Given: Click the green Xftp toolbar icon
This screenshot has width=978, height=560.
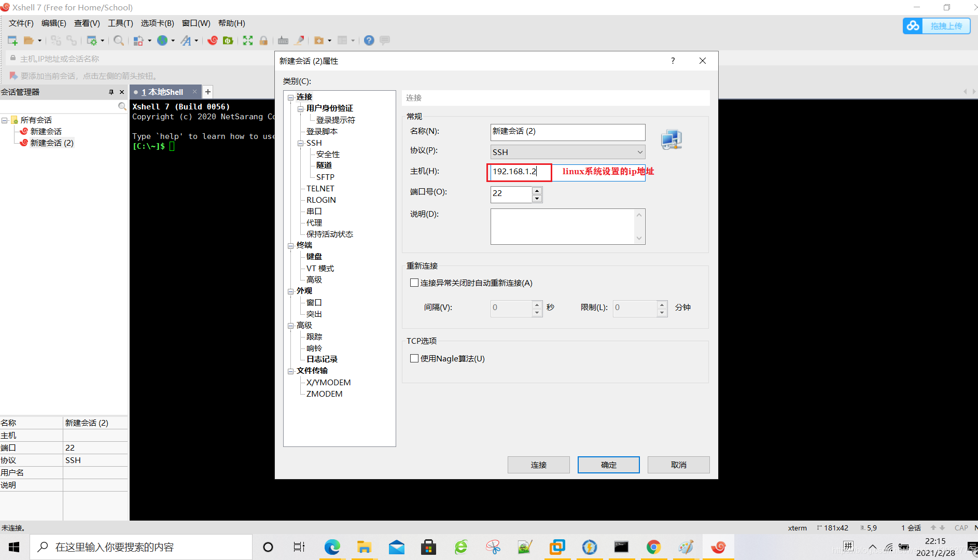Looking at the screenshot, I should [x=228, y=40].
